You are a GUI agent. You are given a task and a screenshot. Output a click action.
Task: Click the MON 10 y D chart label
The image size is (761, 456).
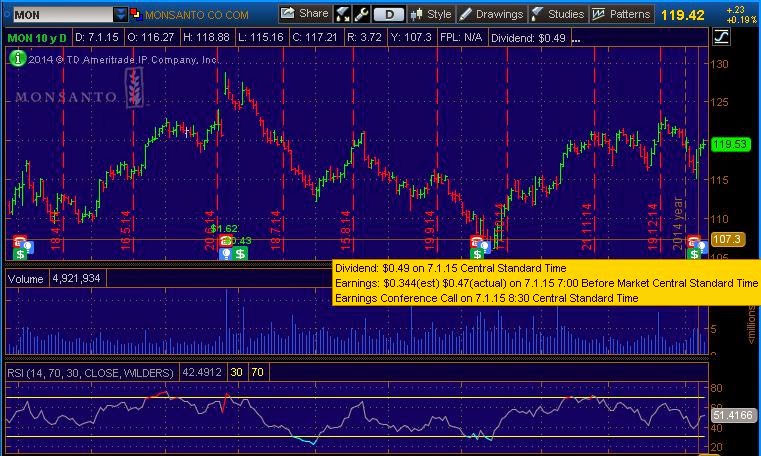[37, 38]
